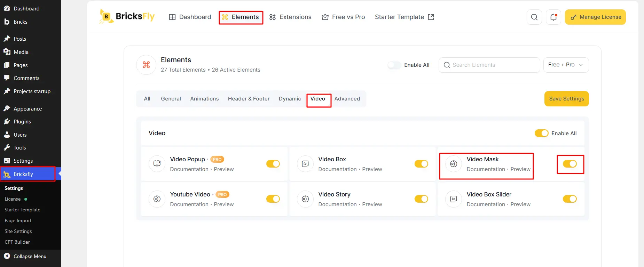
Task: Disable the Video Box element
Action: [x=421, y=164]
